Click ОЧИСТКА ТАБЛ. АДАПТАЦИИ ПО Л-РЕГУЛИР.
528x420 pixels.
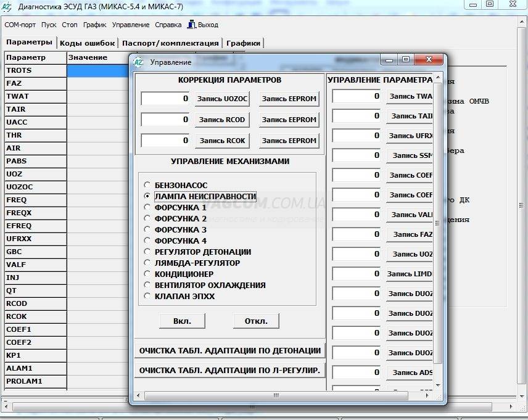click(x=229, y=371)
